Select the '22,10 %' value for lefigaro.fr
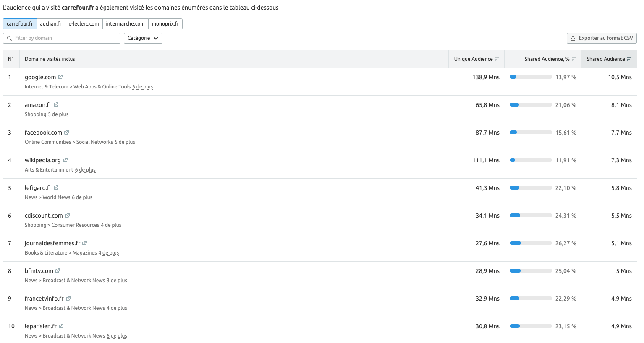644x343 pixels. [x=566, y=188]
